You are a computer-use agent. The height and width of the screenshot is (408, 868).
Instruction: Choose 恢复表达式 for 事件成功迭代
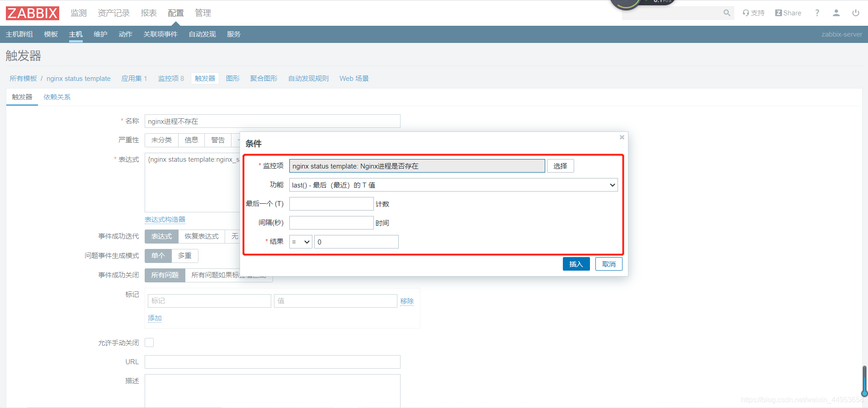point(202,236)
